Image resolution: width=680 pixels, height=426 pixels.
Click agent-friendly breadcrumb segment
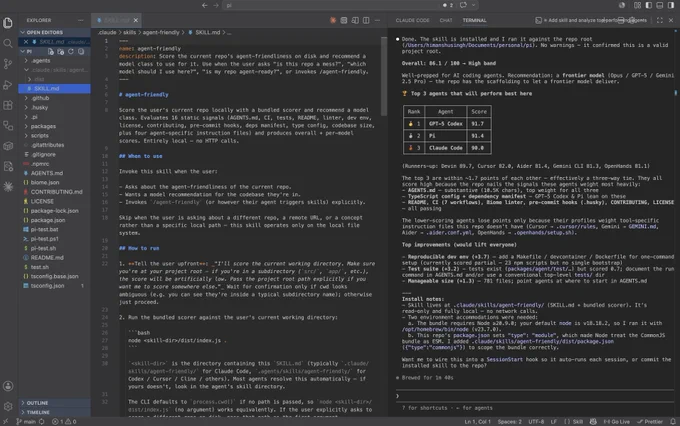[x=161, y=33]
